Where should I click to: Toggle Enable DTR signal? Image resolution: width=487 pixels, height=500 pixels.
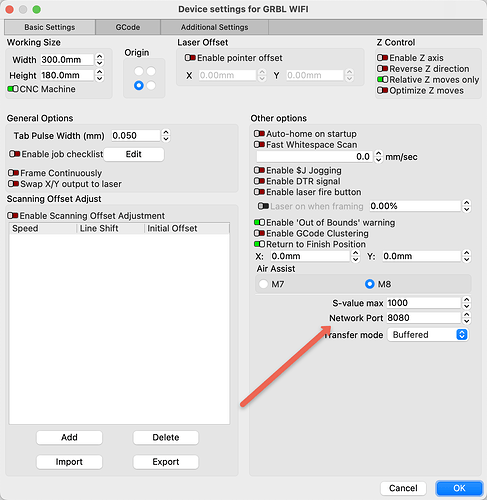pyautogui.click(x=259, y=181)
